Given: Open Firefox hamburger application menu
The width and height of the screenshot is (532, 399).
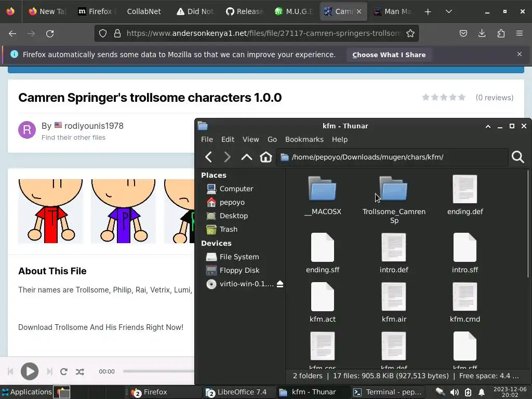Looking at the screenshot, I should [520, 33].
